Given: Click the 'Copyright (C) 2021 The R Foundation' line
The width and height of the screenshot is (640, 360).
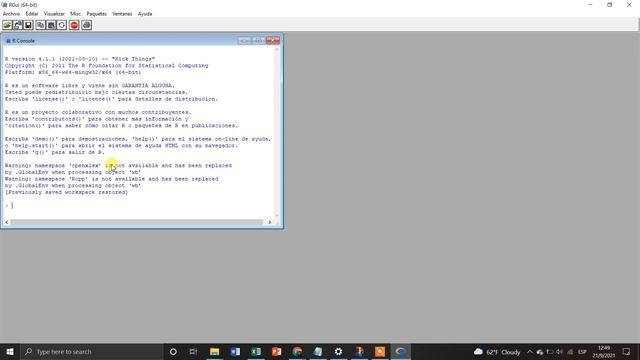Looking at the screenshot, I should coord(106,65).
